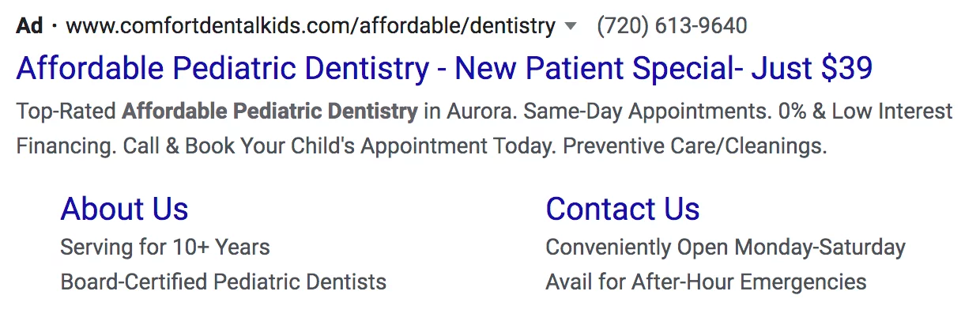Viewport: 980px width, 329px height.
Task: Click the comfortdentalkids.com display URL
Action: point(311,26)
